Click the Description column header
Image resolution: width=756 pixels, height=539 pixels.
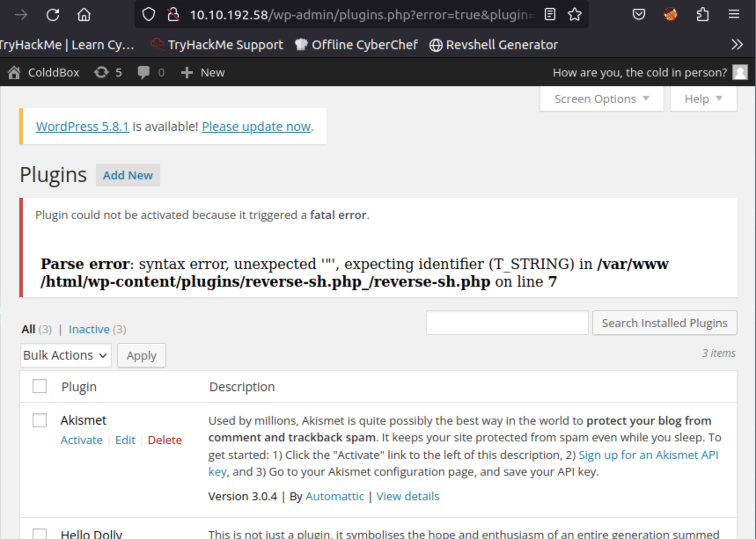tap(242, 387)
